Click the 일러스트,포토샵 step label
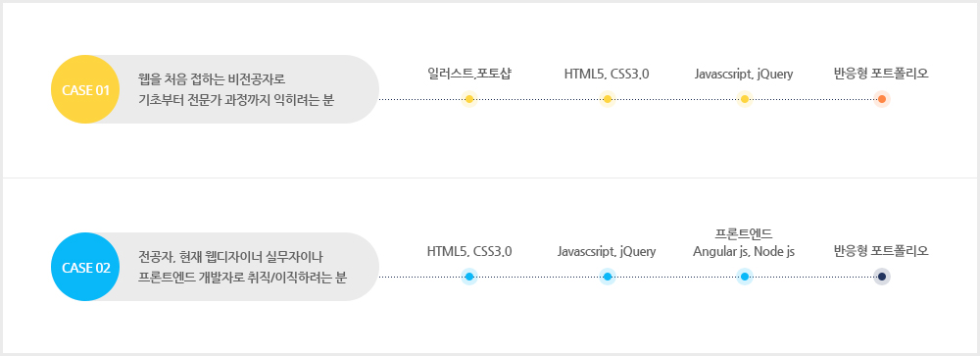 (x=469, y=74)
